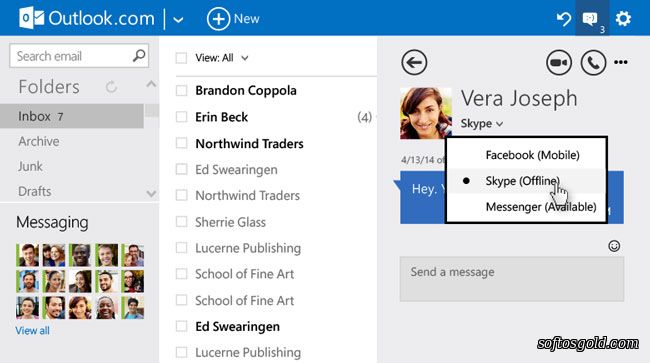Open the Archive folder

click(x=39, y=141)
